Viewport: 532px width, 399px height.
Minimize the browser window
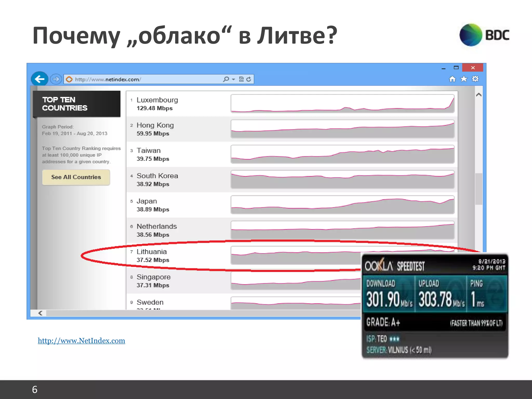click(443, 68)
